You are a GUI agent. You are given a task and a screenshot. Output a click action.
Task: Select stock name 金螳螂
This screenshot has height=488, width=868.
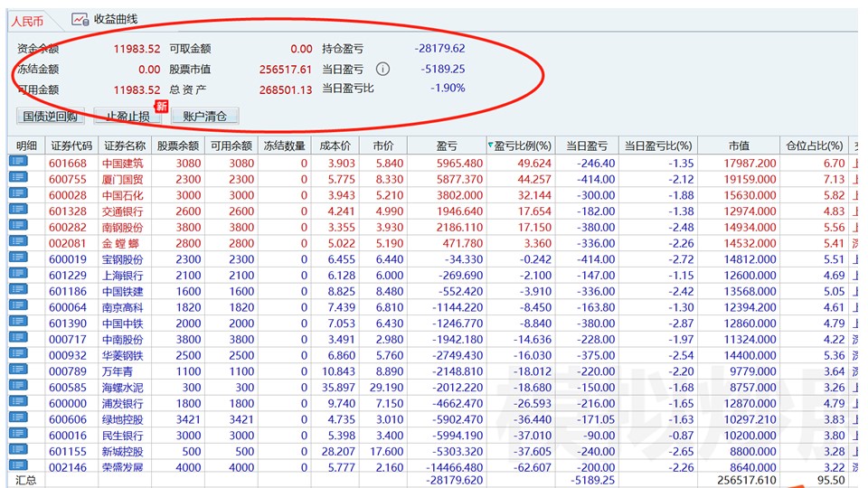tap(120, 243)
